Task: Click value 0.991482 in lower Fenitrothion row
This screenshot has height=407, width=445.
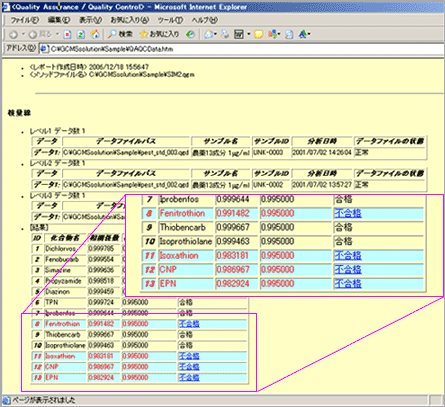Action: point(101,324)
